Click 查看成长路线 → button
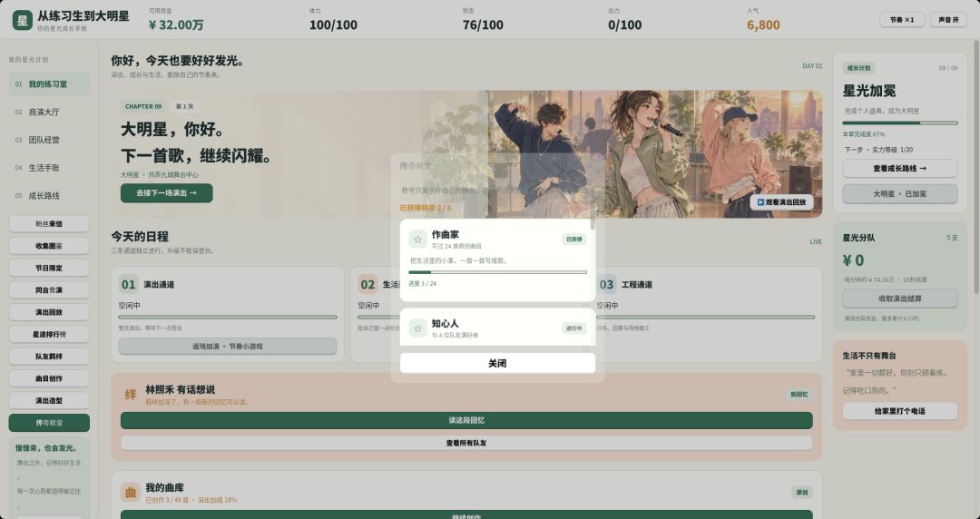This screenshot has width=980, height=519. [899, 168]
